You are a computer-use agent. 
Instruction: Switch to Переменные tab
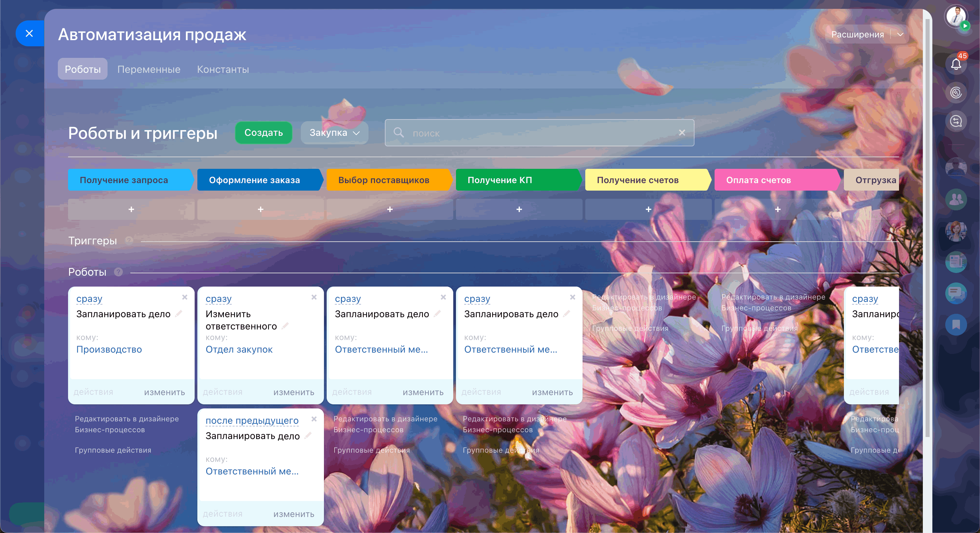[149, 69]
